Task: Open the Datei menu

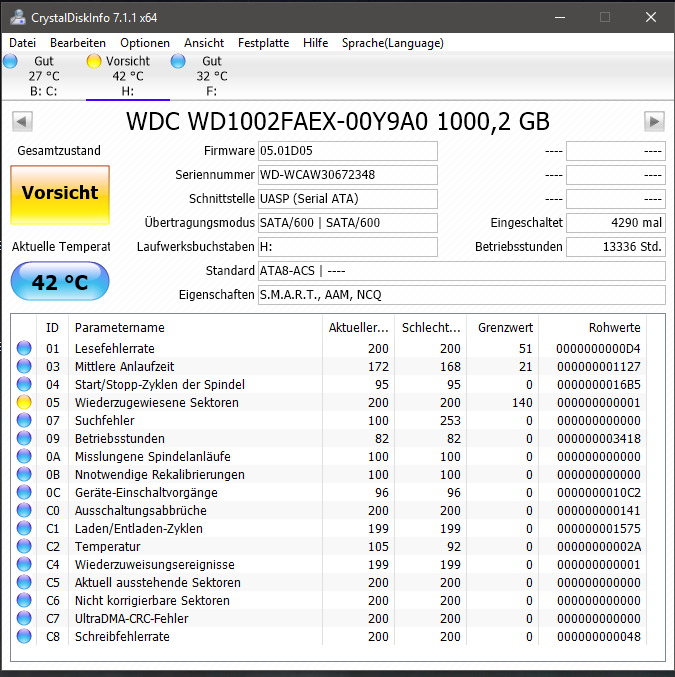Action: click(22, 43)
